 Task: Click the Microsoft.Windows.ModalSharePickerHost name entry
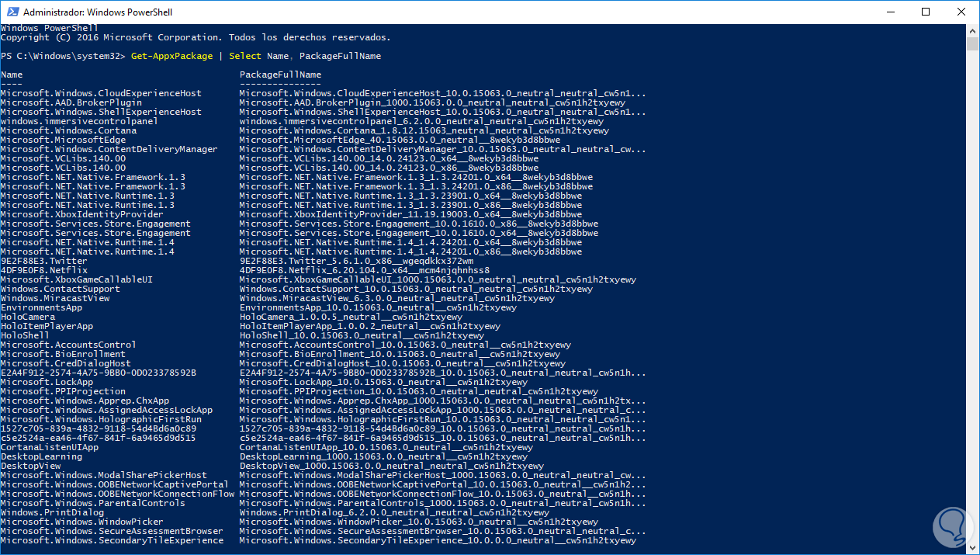[104, 475]
